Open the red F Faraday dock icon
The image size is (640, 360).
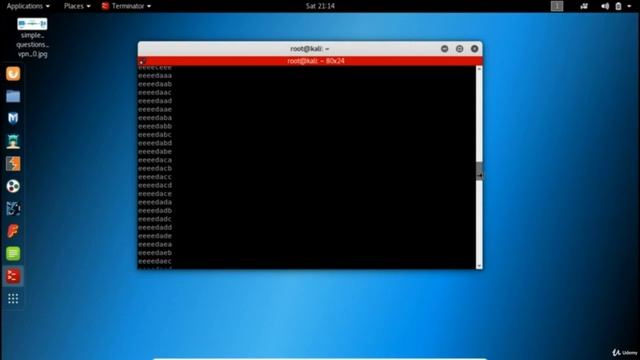[13, 231]
